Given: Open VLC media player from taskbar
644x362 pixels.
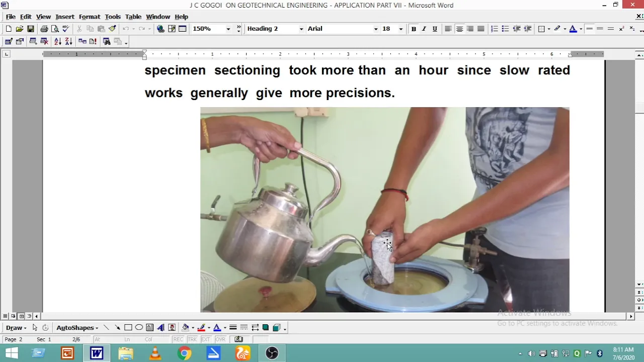Looking at the screenshot, I should pyautogui.click(x=155, y=353).
